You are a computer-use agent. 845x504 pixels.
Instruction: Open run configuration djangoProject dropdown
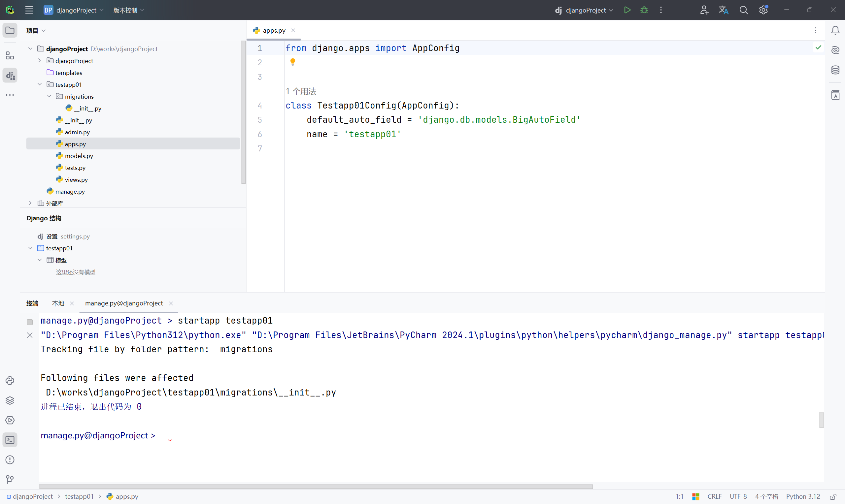[x=584, y=10]
